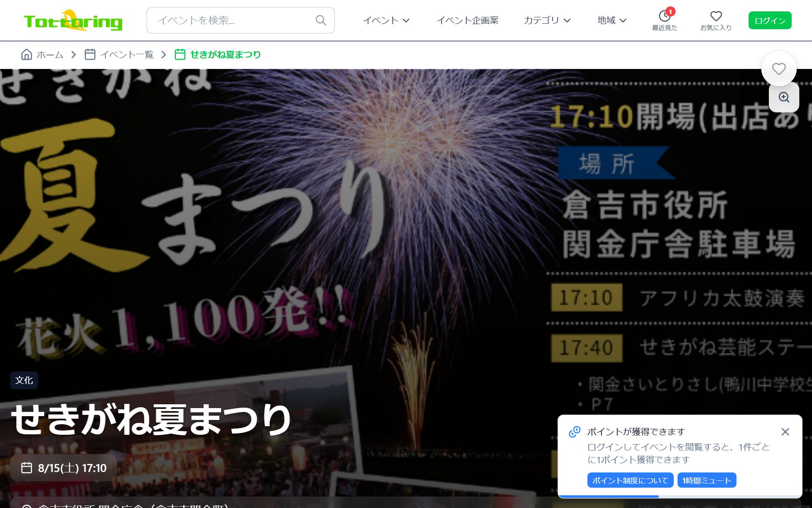Click the せきがね夏まつり event title
812x508 pixels.
[151, 420]
